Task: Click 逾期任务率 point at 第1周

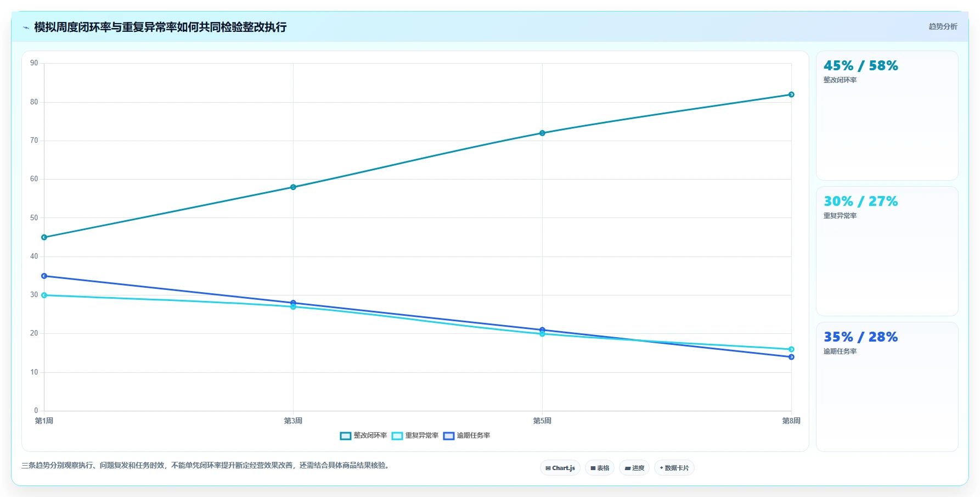Action: 44,276
